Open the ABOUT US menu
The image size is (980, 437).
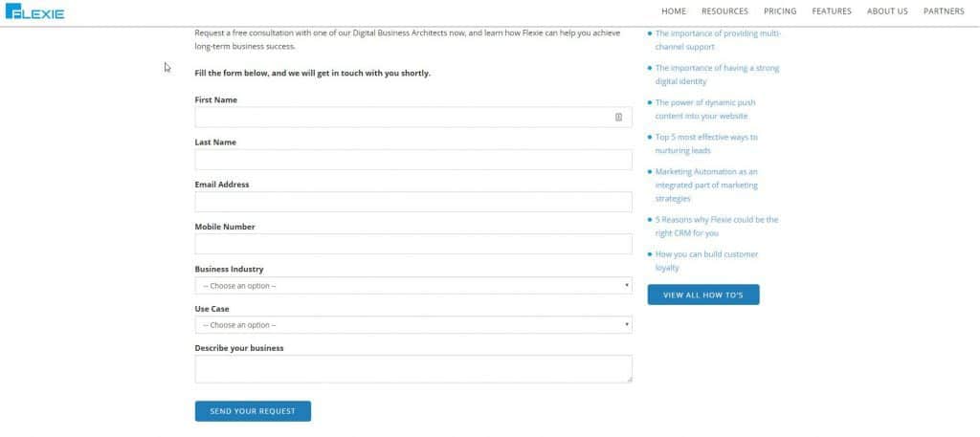click(x=887, y=11)
